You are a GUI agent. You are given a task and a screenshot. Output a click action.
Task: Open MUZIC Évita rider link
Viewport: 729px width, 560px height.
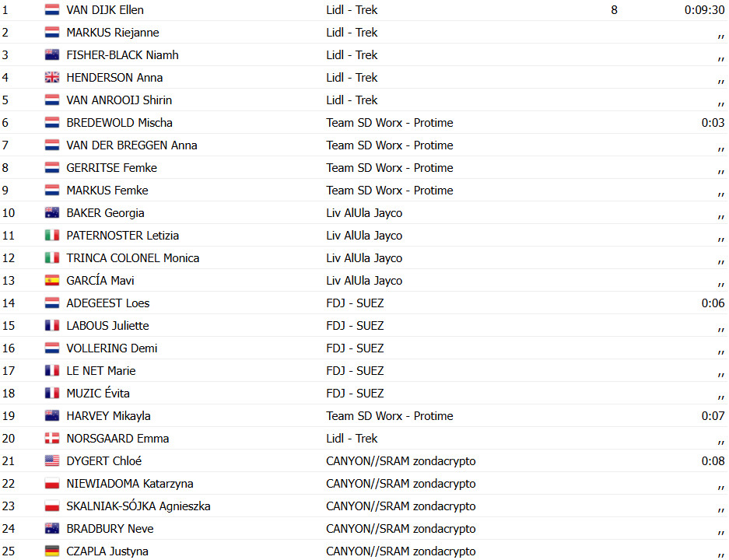[97, 393]
